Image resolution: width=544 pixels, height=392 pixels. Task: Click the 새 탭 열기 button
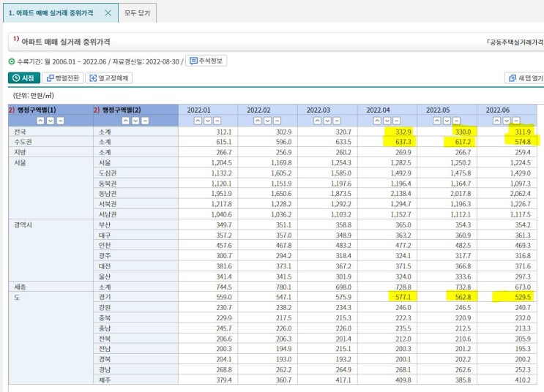526,78
